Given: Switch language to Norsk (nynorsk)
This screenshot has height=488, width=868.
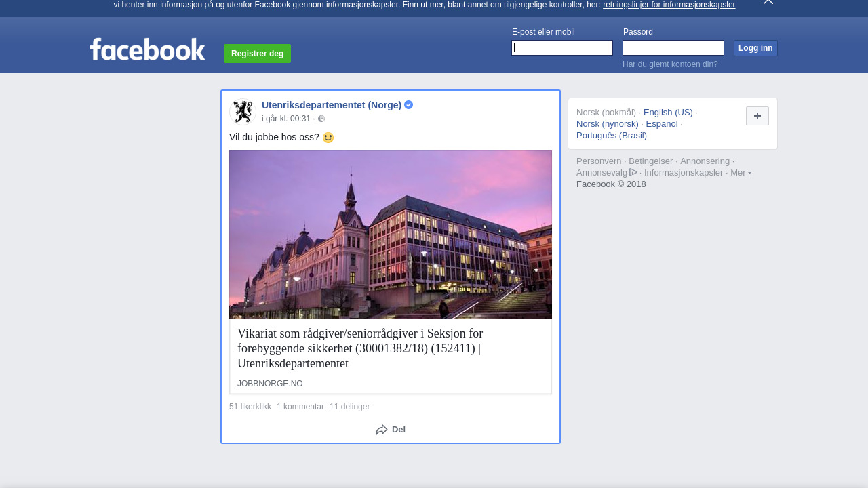Looking at the screenshot, I should coord(608,124).
